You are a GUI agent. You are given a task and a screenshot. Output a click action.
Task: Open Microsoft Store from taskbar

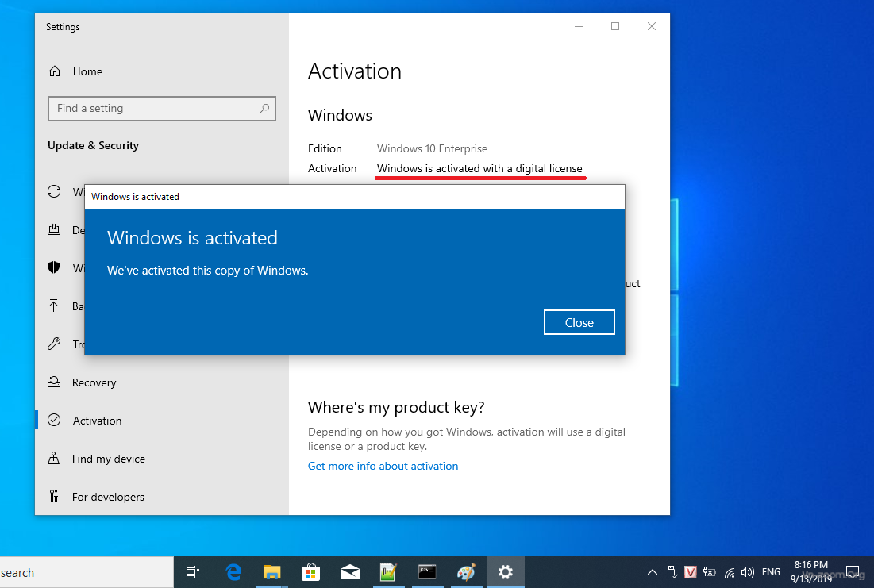(x=311, y=572)
